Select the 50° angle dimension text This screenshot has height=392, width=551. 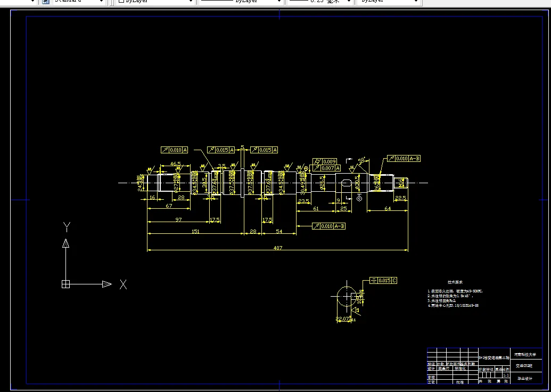362,160
